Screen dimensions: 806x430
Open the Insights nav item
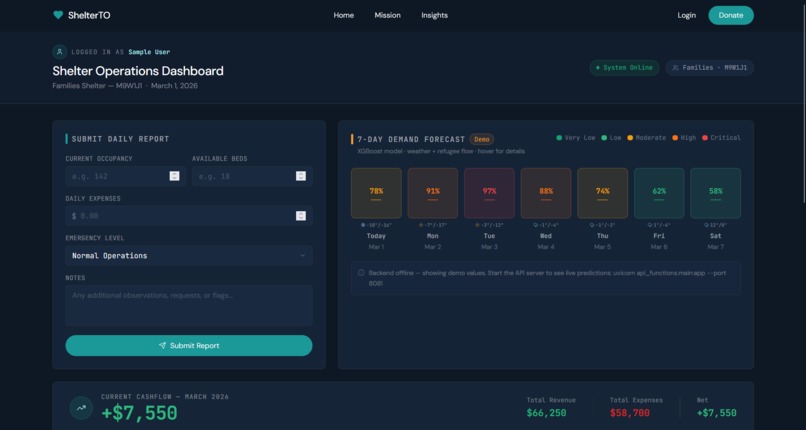tap(434, 15)
